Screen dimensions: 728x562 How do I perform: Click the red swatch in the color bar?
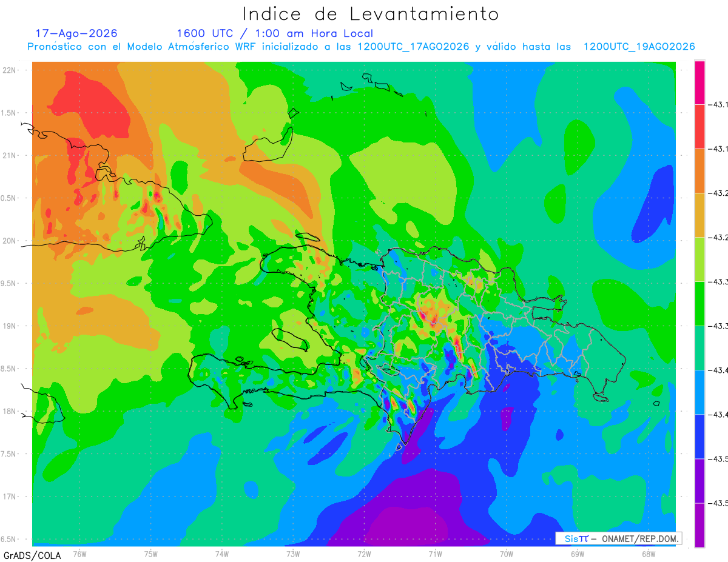699,127
